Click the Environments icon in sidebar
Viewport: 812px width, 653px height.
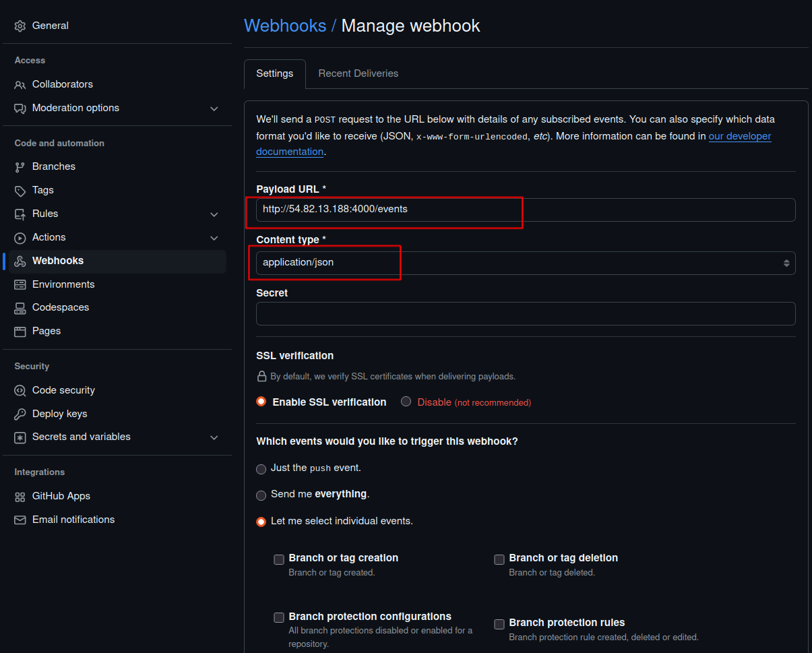click(x=20, y=284)
